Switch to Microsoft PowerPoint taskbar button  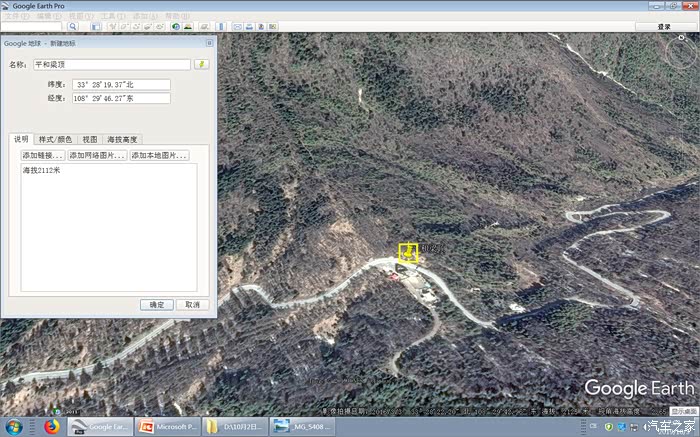pos(167,427)
